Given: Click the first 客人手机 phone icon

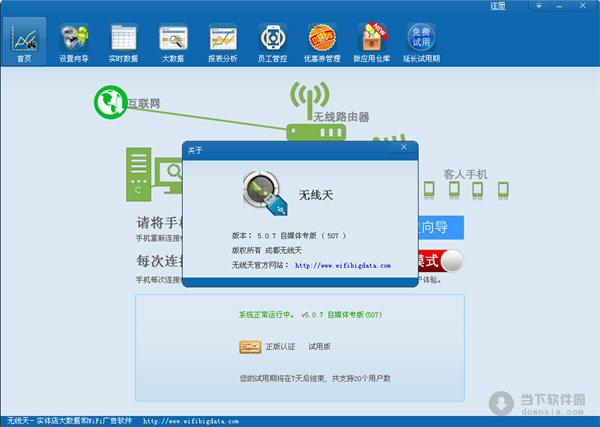Looking at the screenshot, I should click(x=429, y=190).
